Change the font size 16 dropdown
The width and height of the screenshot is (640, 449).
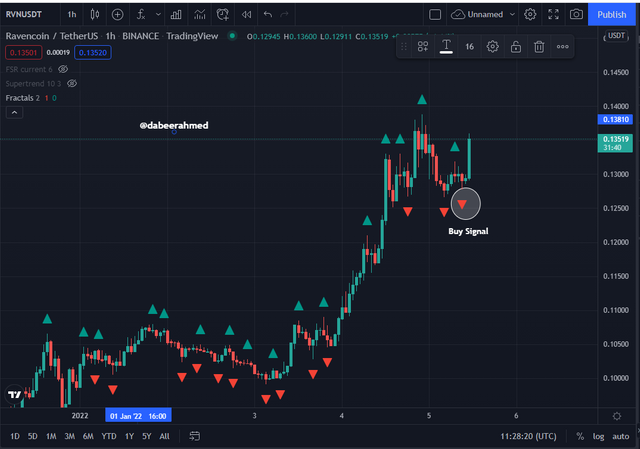(x=469, y=47)
